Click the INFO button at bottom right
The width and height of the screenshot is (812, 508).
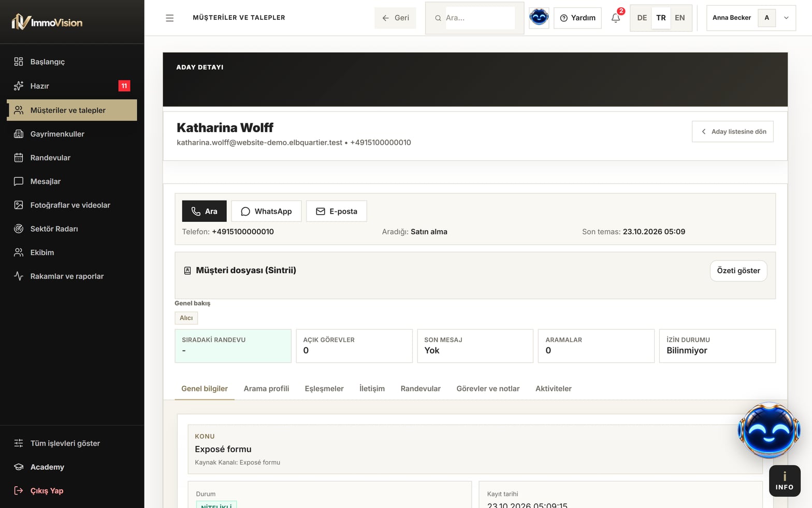pyautogui.click(x=785, y=481)
